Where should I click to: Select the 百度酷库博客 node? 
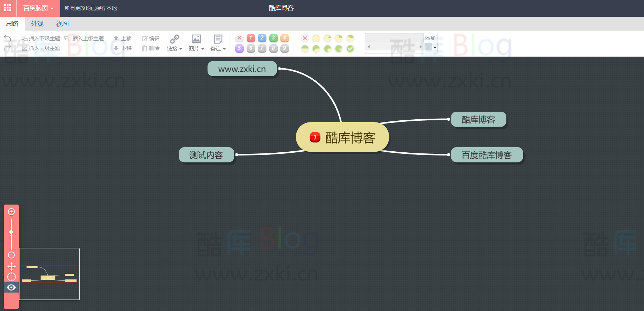(487, 155)
